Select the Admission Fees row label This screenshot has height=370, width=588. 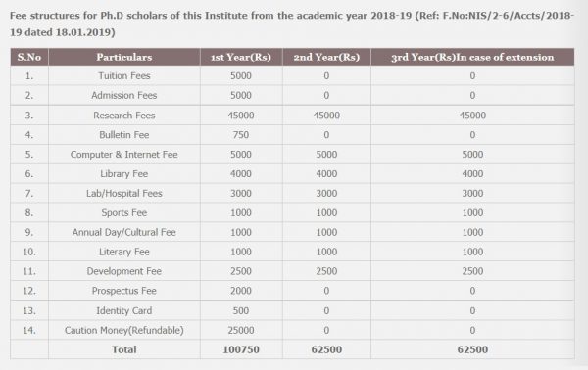coord(124,96)
